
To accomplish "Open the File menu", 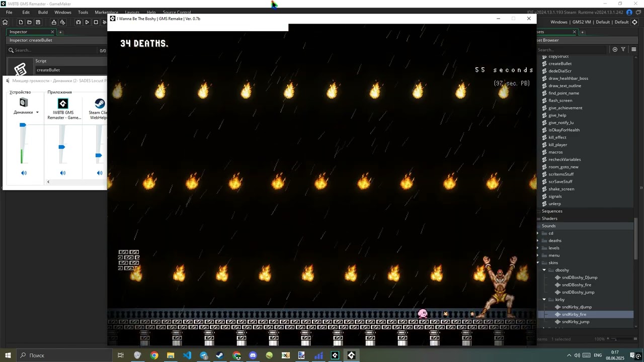I will coord(9,12).
